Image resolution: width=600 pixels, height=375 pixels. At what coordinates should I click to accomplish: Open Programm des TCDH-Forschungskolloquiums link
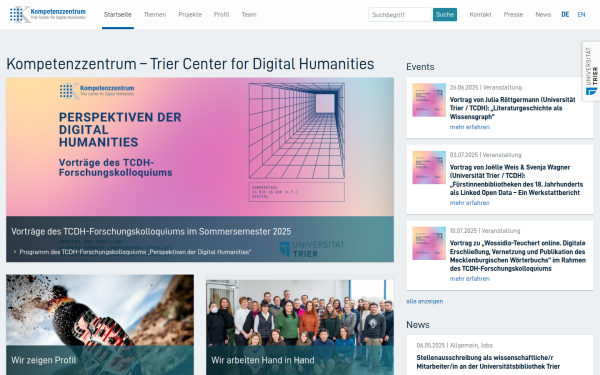(x=135, y=252)
